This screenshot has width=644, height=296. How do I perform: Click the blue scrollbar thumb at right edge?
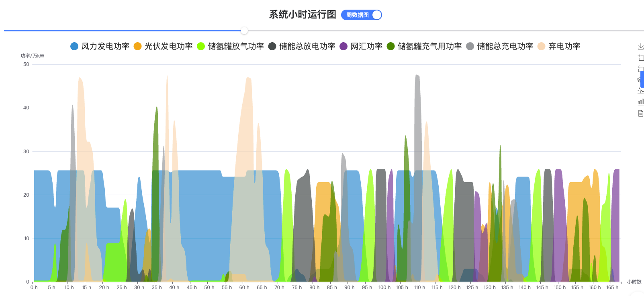(x=642, y=79)
